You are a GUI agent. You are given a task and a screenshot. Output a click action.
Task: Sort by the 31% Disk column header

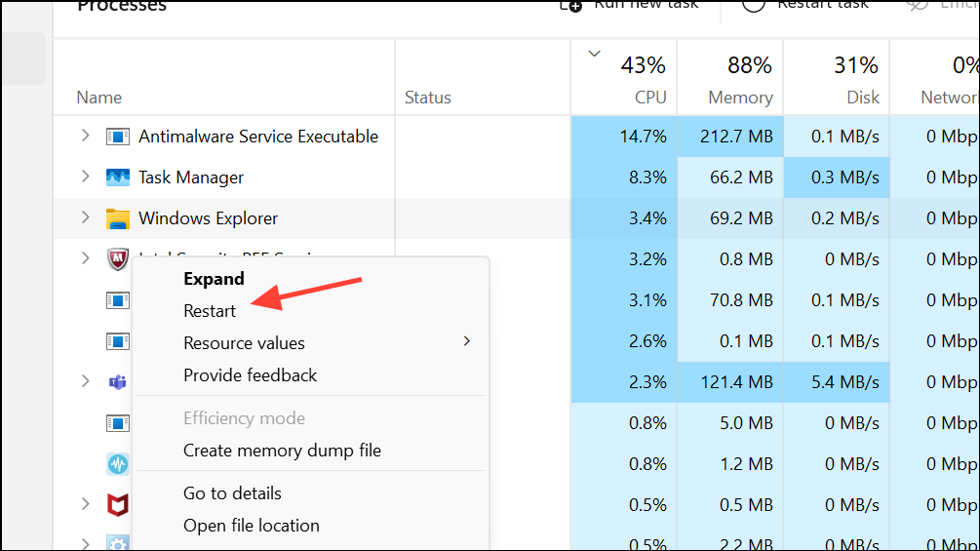point(837,77)
